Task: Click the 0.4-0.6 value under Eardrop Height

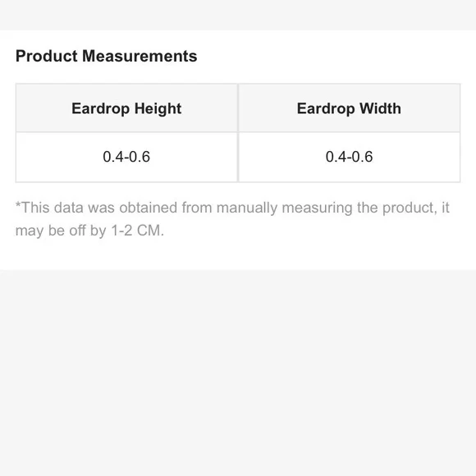Action: click(x=126, y=157)
